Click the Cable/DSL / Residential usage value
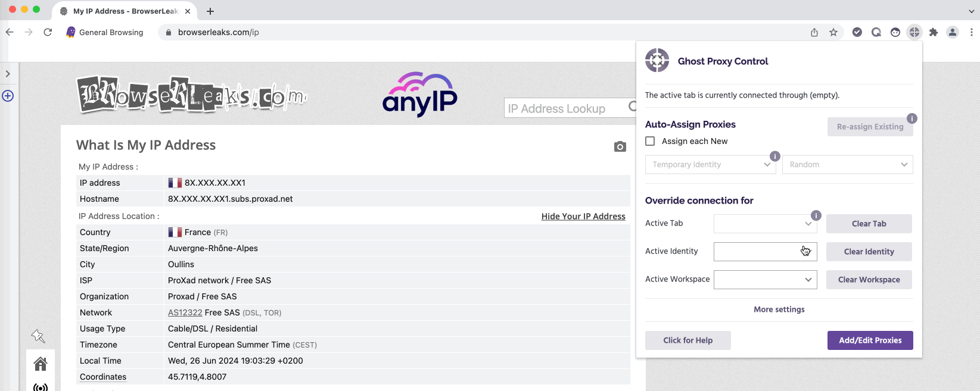Screen dimensions: 980x391 pos(213,329)
